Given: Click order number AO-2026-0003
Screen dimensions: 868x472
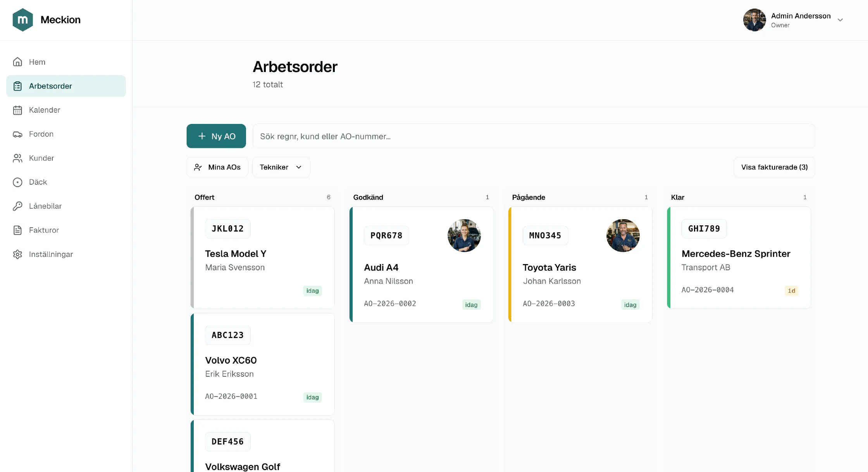Looking at the screenshot, I should pos(549,304).
